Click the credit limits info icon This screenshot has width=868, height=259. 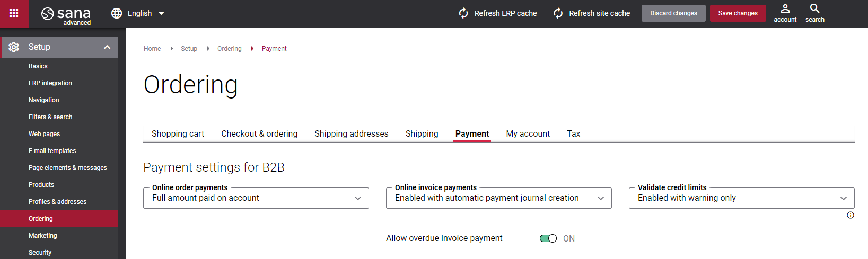point(851,215)
